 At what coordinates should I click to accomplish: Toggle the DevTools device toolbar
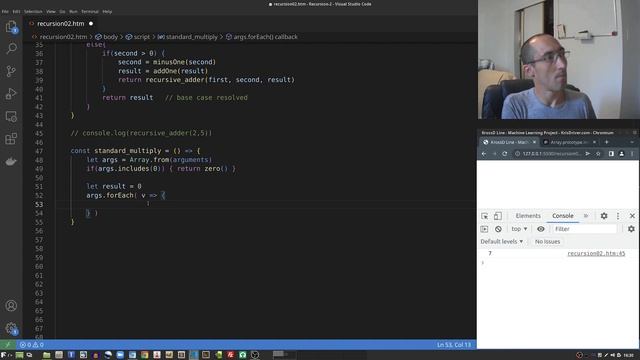point(498,216)
